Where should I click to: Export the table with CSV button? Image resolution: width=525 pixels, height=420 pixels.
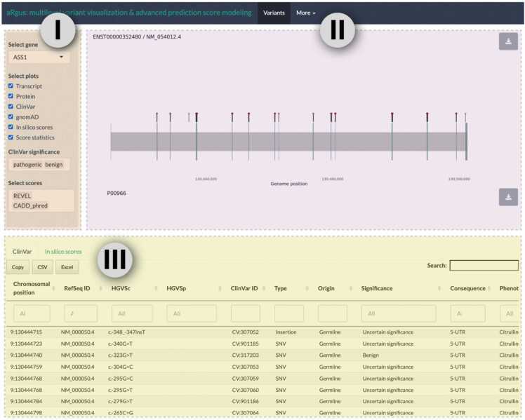41,267
